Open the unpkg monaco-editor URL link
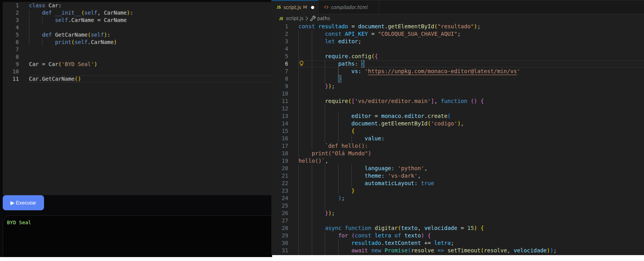 point(442,71)
